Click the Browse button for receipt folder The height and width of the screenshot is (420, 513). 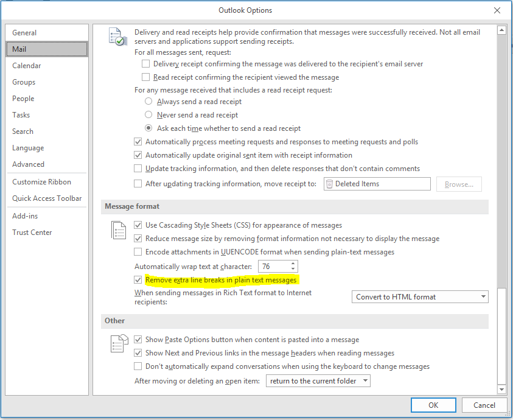coord(459,183)
